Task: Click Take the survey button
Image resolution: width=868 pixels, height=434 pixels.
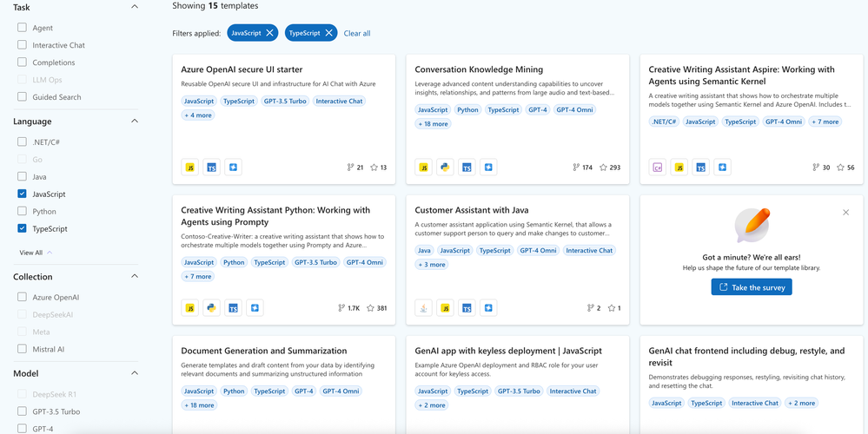Action: pos(752,287)
